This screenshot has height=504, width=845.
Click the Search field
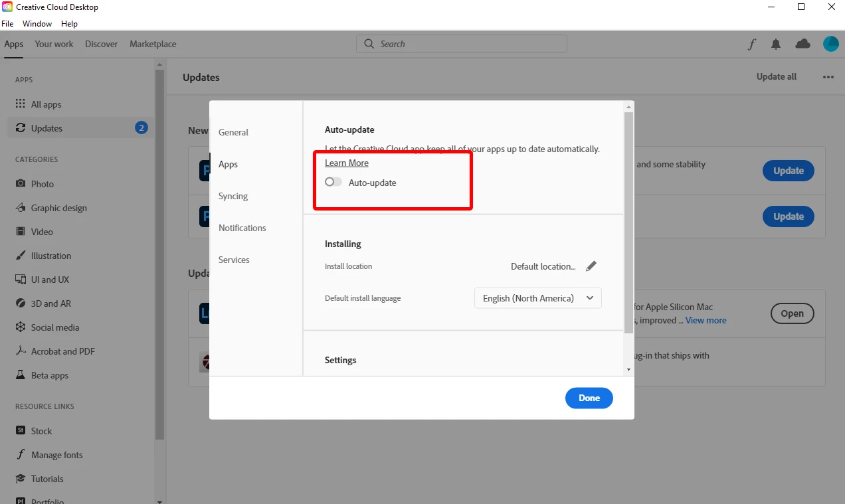[x=462, y=44]
